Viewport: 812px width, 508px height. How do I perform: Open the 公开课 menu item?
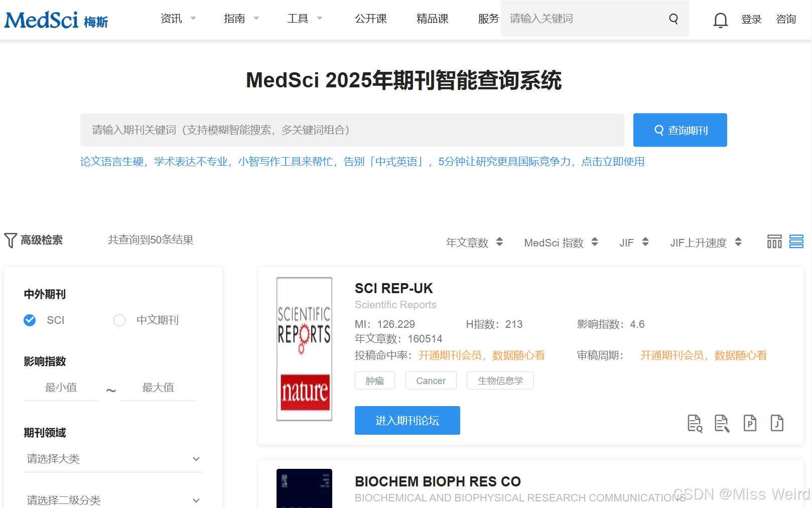tap(371, 19)
